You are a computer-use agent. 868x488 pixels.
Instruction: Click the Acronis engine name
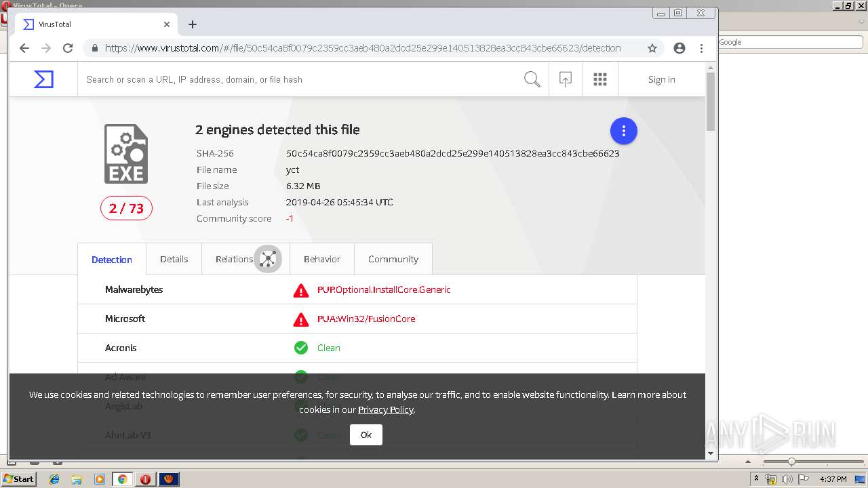pyautogui.click(x=121, y=348)
